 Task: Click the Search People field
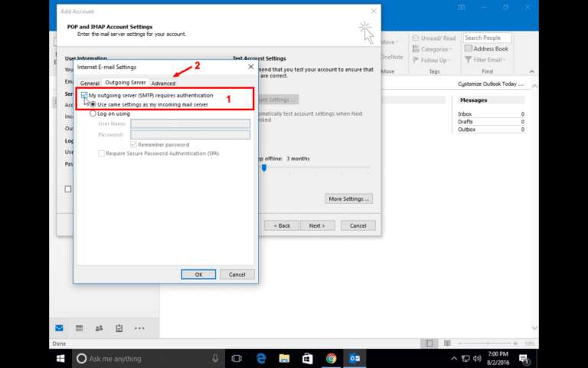(x=487, y=38)
